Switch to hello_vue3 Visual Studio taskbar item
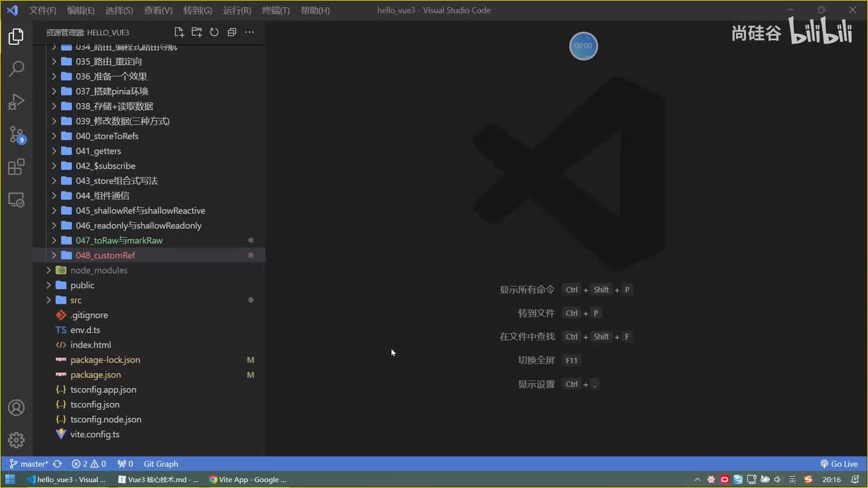 click(66, 479)
